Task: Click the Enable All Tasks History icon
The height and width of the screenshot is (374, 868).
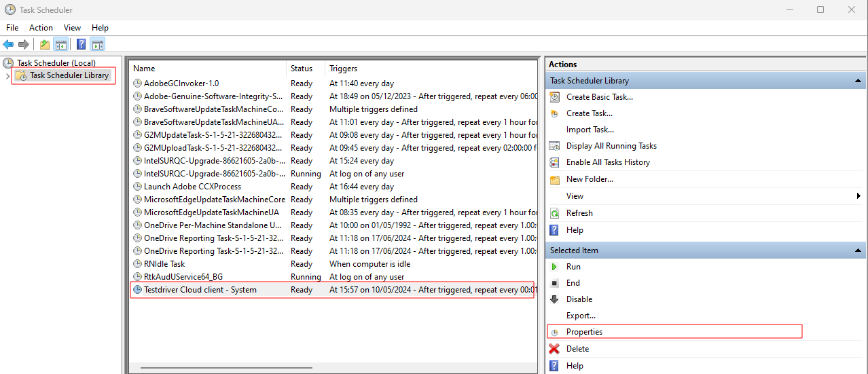Action: point(555,162)
